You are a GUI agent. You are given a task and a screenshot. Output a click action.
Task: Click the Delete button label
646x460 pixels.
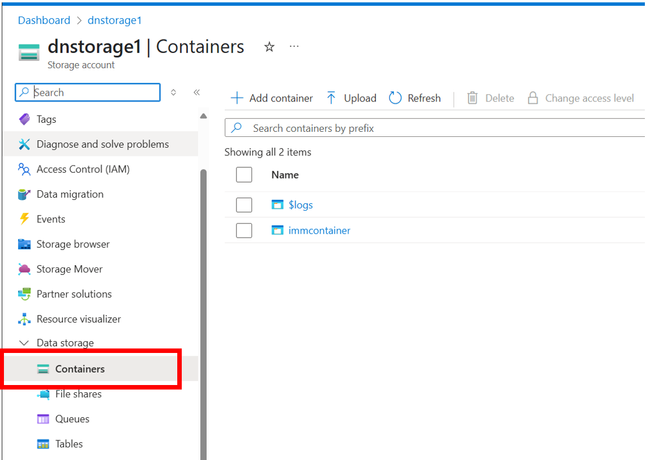(x=500, y=98)
